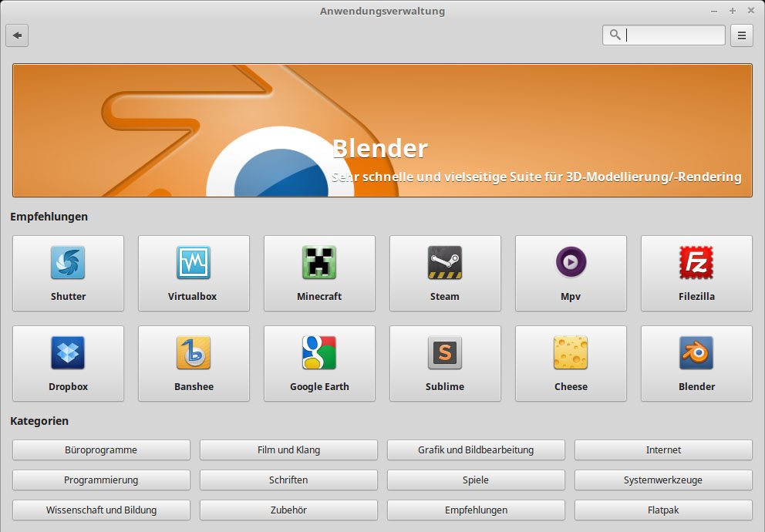The image size is (765, 532).
Task: Select Steam from the recommendations
Action: (445, 273)
